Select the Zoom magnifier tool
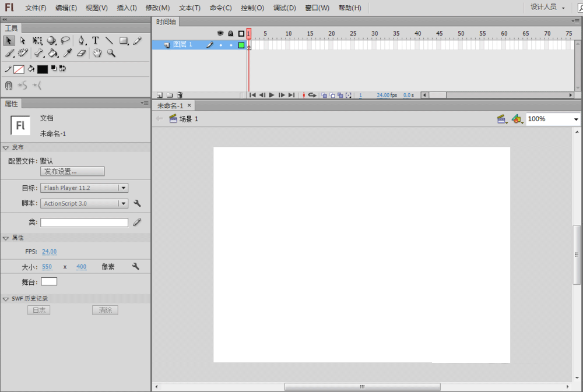This screenshot has height=392, width=583. click(x=111, y=53)
